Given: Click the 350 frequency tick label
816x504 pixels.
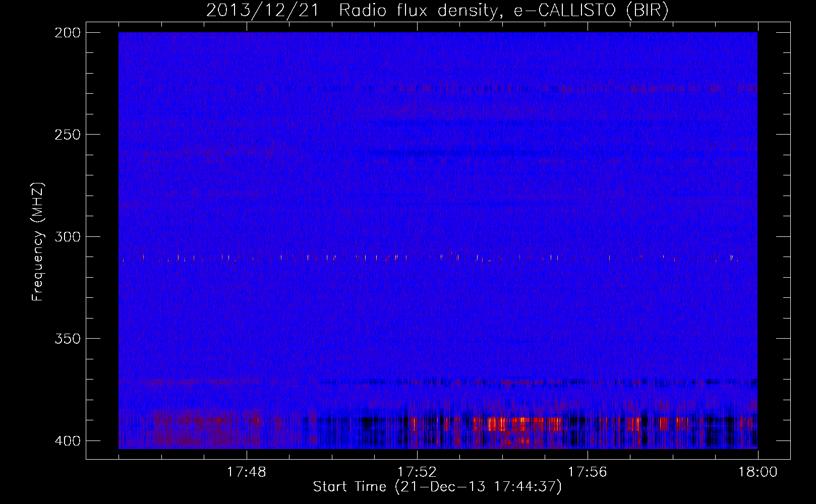Looking at the screenshot, I should (67, 339).
